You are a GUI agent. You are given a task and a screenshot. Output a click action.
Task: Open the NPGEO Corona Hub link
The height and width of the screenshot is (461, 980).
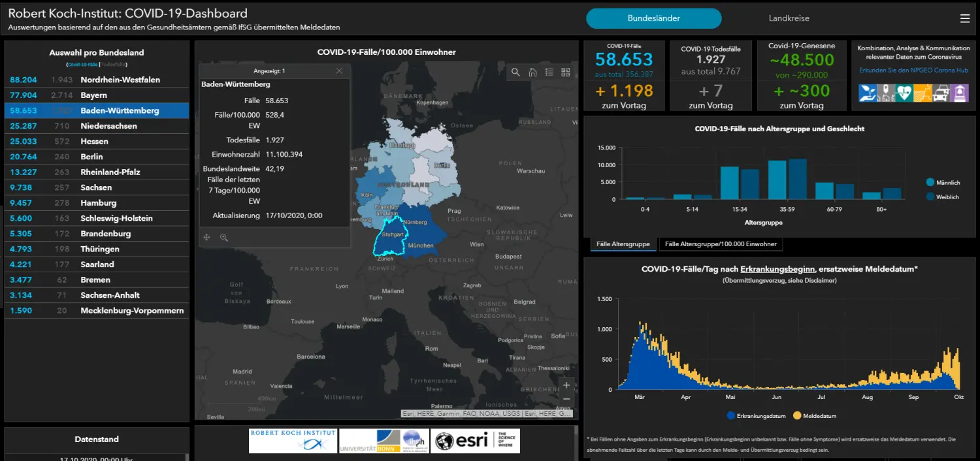point(913,70)
